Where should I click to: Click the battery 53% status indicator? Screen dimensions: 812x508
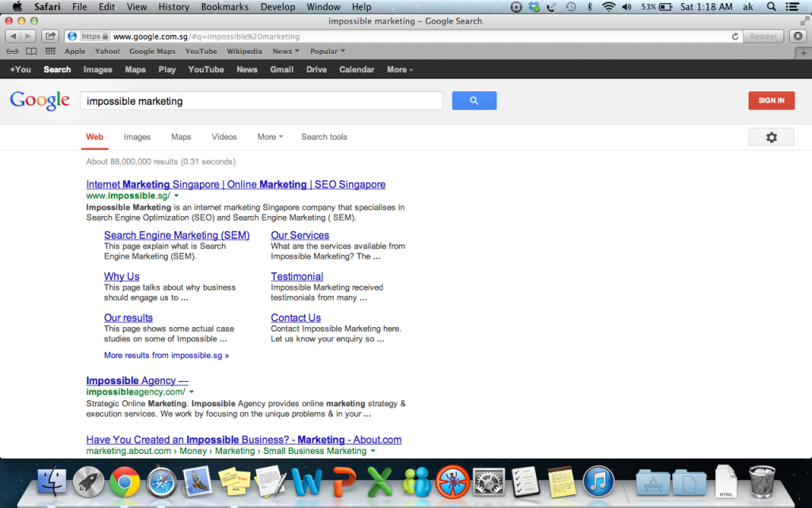point(657,6)
